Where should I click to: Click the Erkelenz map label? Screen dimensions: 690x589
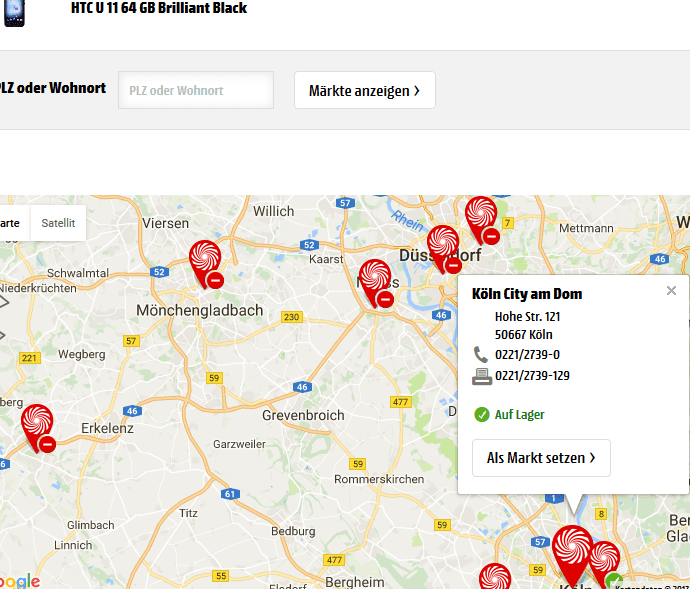pos(107,428)
